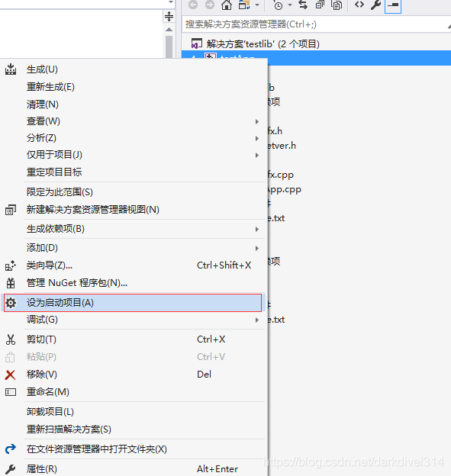The height and width of the screenshot is (476, 451).
Task: Select the solution 'testlib' node
Action: pos(263,44)
